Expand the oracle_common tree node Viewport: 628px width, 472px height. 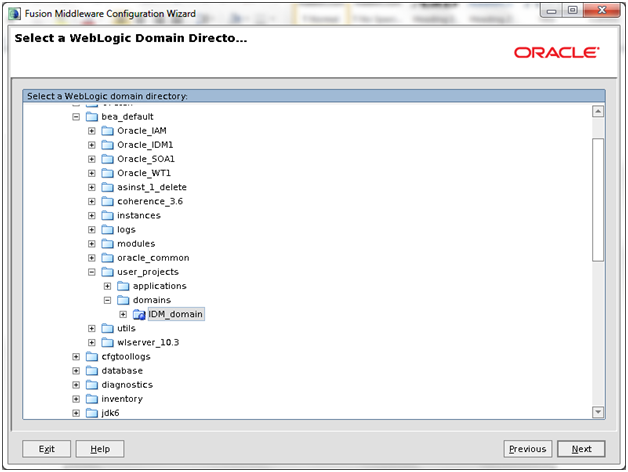pos(92,258)
